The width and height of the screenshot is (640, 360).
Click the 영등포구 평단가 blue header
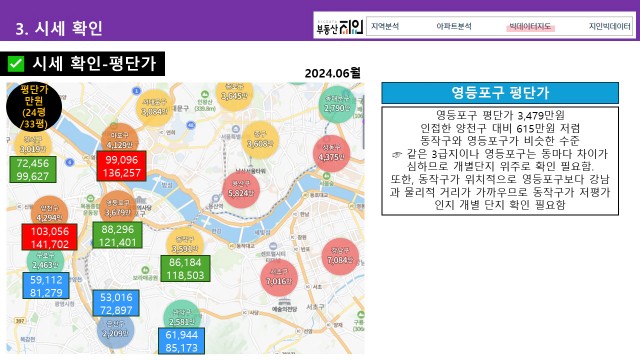pos(500,93)
